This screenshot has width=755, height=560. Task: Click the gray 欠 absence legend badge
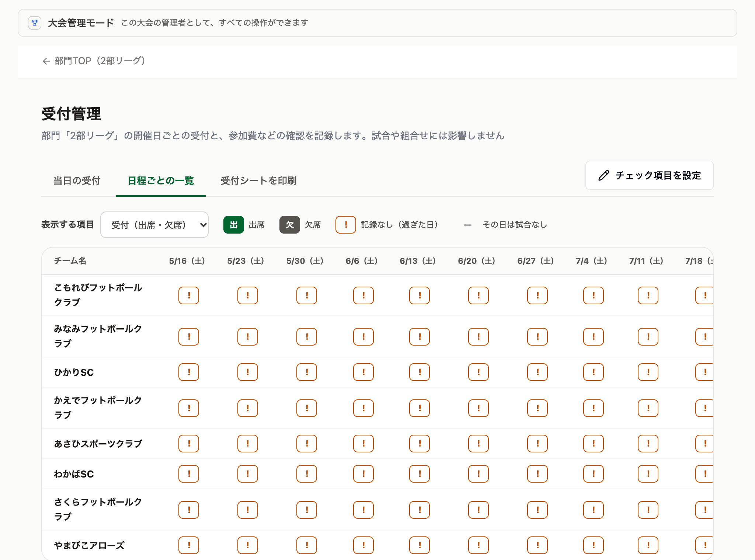[x=290, y=225]
